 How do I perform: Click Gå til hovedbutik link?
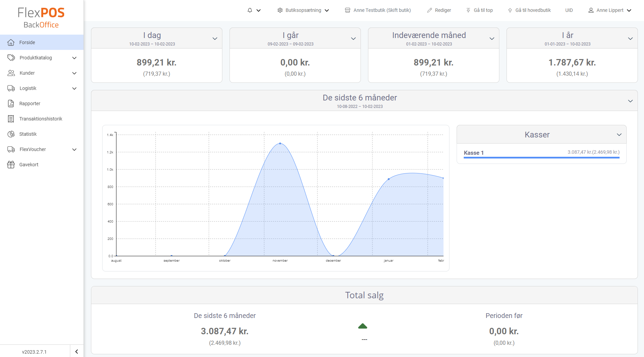tap(529, 10)
